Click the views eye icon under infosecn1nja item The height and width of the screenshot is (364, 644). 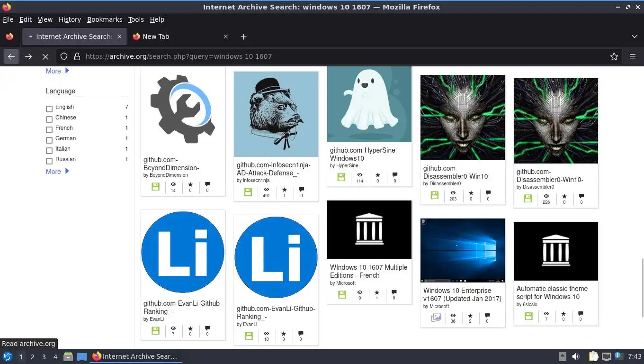pos(266,190)
